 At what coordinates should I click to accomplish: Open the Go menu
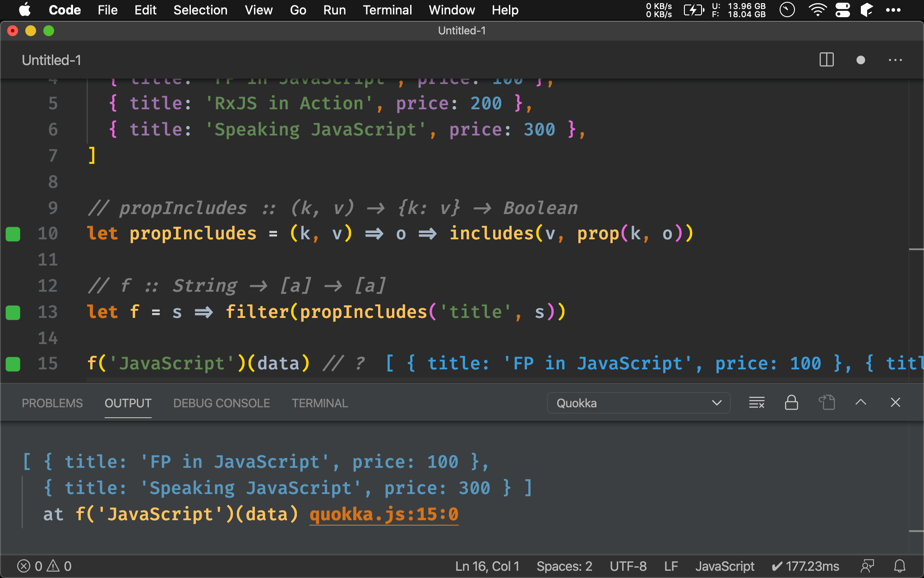click(298, 10)
